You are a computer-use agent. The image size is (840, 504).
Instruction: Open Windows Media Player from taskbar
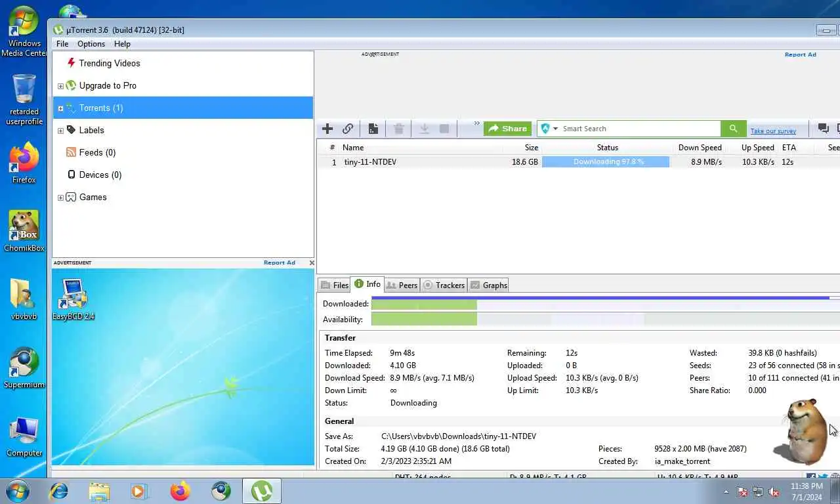[138, 491]
